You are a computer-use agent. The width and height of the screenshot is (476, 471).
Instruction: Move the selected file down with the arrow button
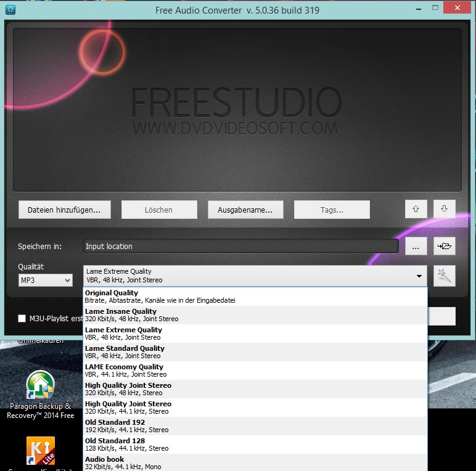(x=444, y=209)
